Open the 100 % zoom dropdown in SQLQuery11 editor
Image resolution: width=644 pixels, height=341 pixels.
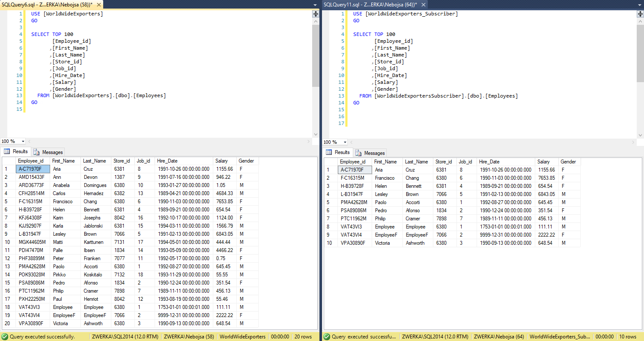(345, 142)
